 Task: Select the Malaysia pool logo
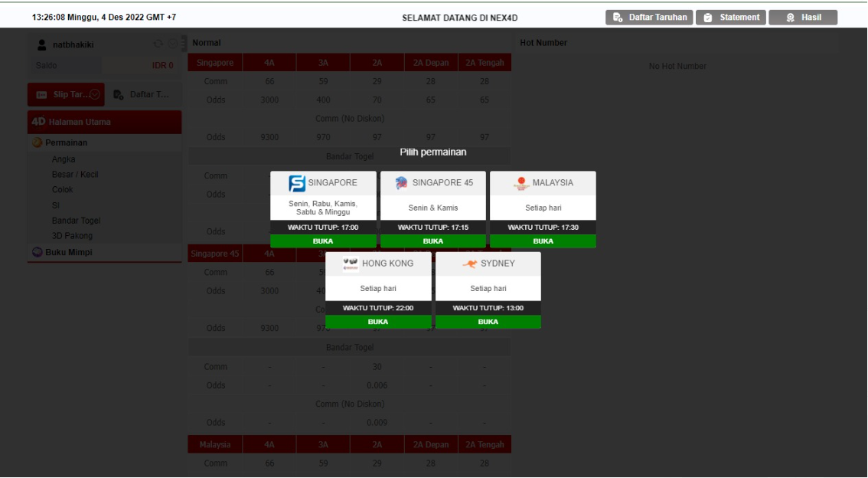pyautogui.click(x=521, y=183)
